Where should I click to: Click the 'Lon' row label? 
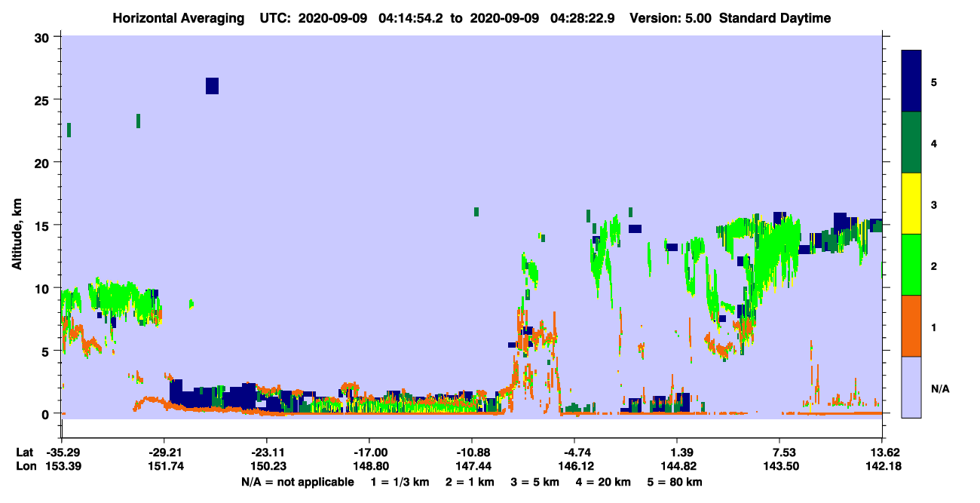(25, 466)
